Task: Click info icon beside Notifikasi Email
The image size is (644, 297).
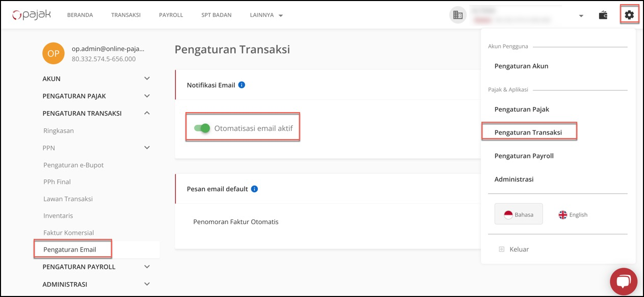Action: [x=242, y=85]
